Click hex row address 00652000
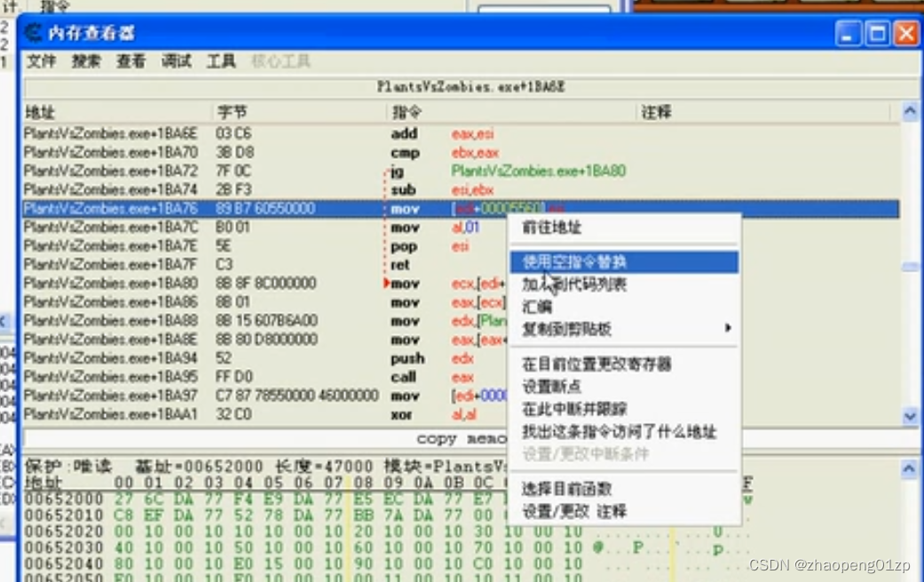 click(64, 499)
